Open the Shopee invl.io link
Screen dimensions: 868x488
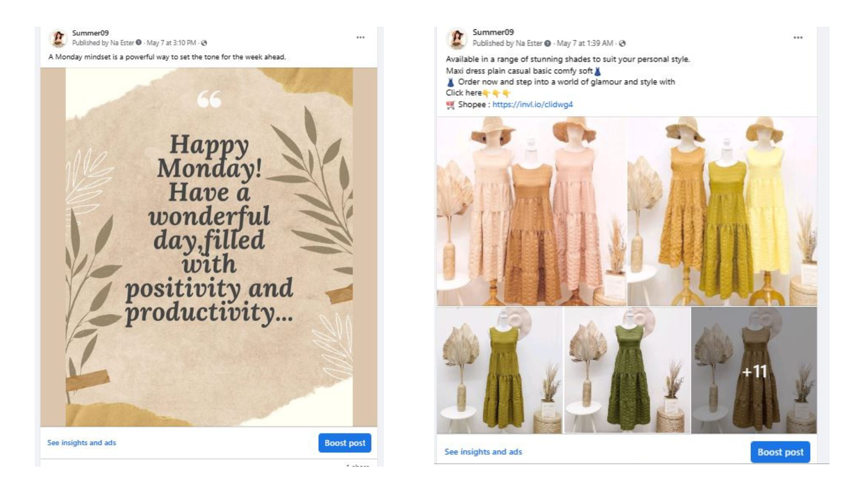pos(533,104)
